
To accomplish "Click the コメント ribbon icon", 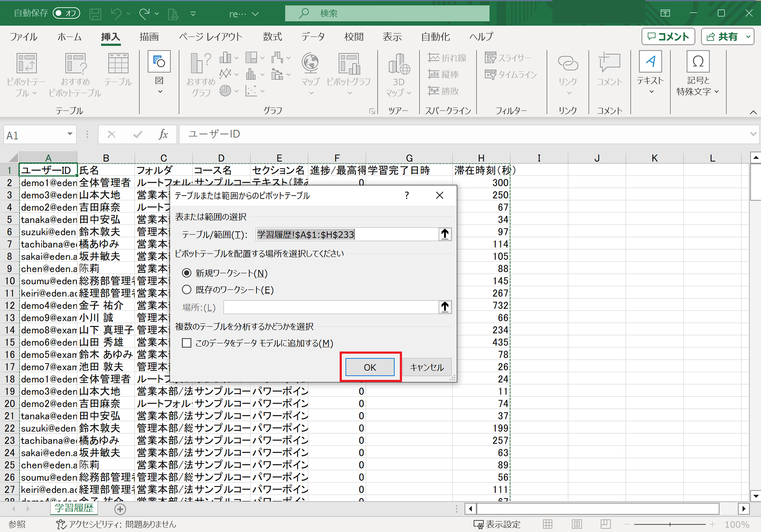I will [x=609, y=70].
